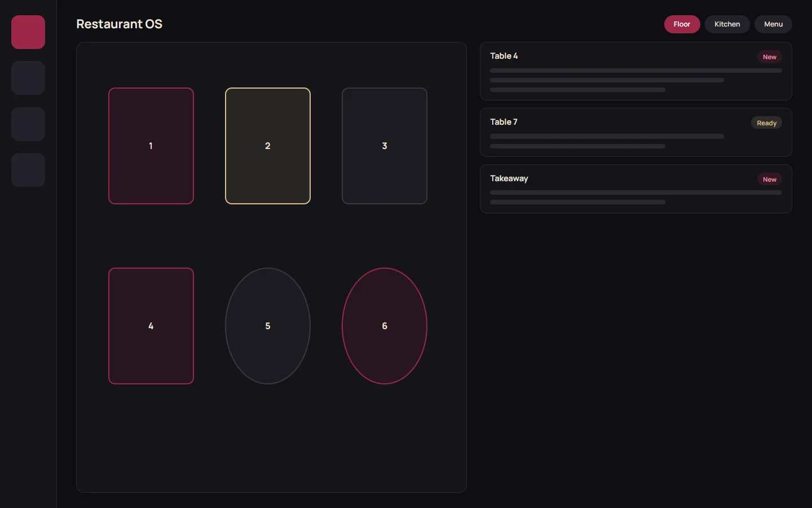Screen dimensions: 812x508
Task: Choose the fourth sidebar icon at bottom
Action: (28, 170)
